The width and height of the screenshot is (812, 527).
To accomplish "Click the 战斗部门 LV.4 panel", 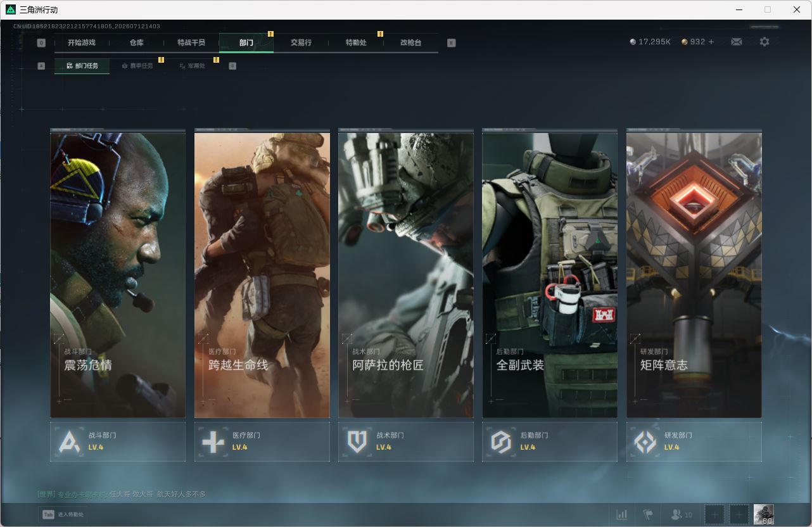I will pyautogui.click(x=118, y=441).
